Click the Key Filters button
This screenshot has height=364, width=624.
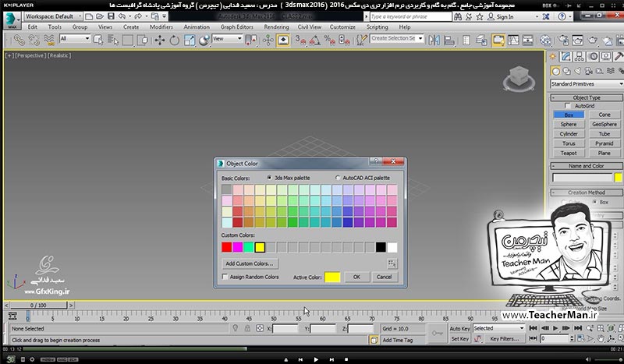click(504, 339)
